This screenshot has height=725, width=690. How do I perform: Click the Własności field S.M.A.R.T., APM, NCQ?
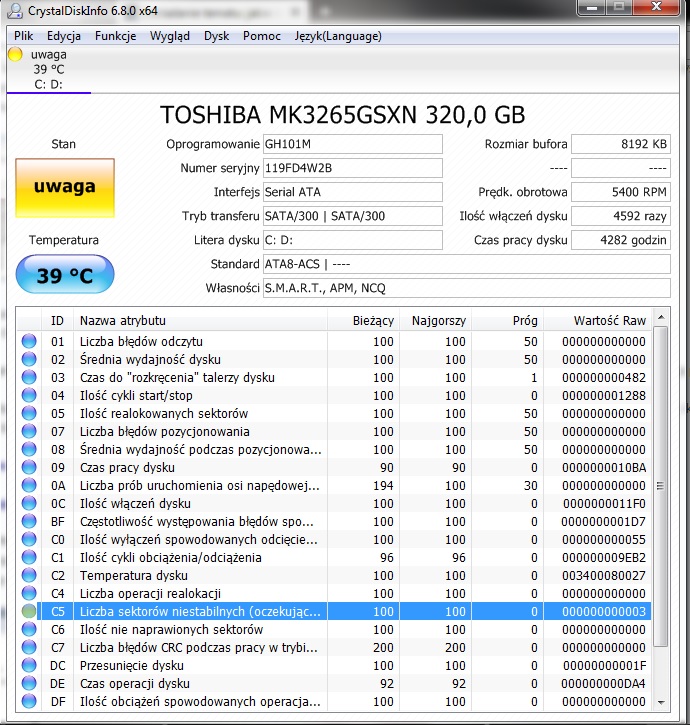(x=467, y=288)
